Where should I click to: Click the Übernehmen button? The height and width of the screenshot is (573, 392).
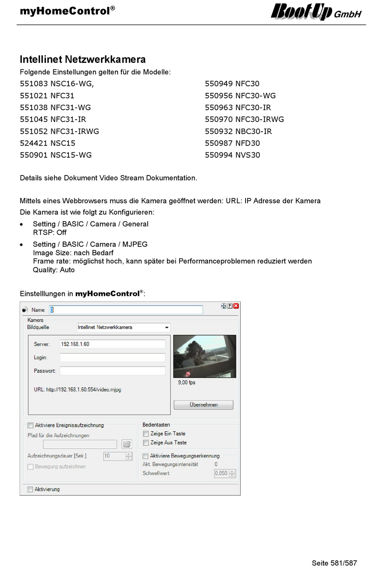(203, 405)
